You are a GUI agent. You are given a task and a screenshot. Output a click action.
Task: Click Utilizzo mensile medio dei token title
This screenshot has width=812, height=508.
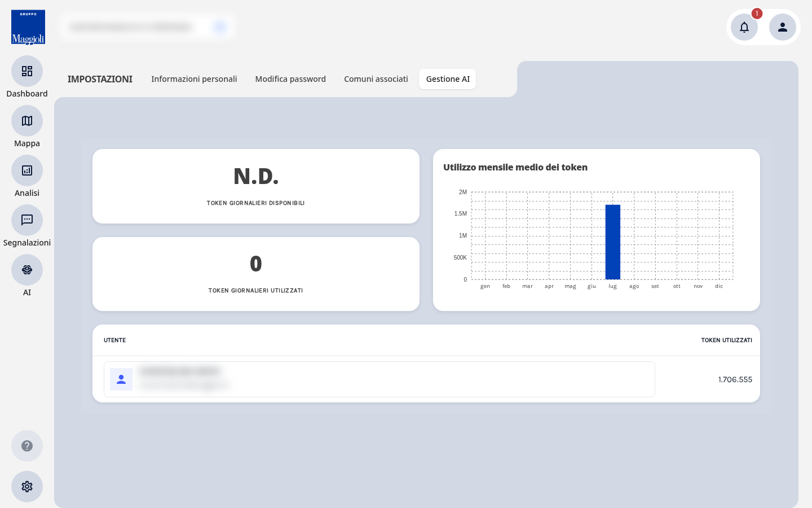[x=515, y=167]
